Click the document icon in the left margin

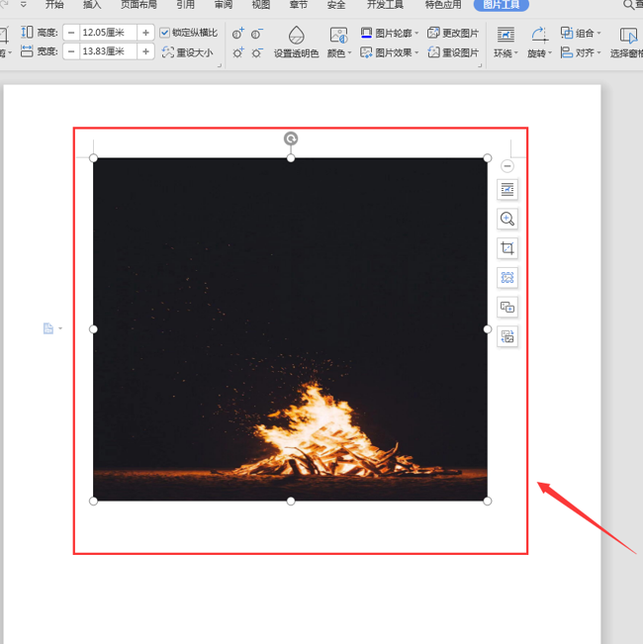48,328
